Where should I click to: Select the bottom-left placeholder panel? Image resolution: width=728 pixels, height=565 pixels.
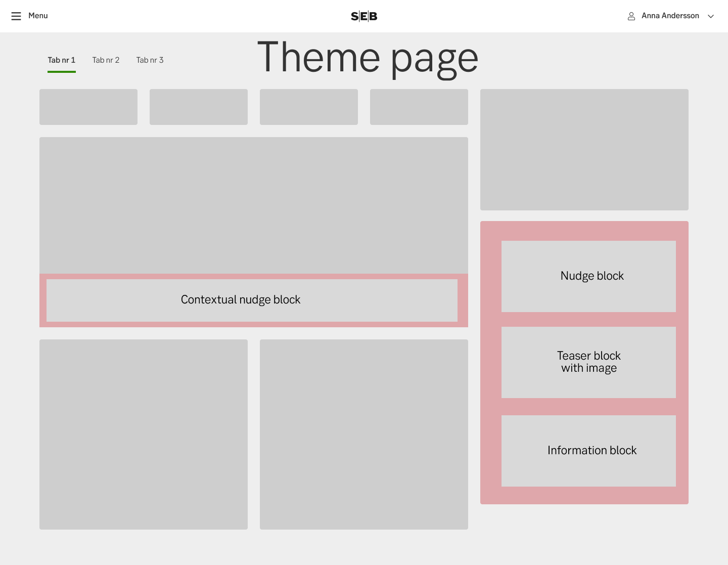[x=143, y=434]
